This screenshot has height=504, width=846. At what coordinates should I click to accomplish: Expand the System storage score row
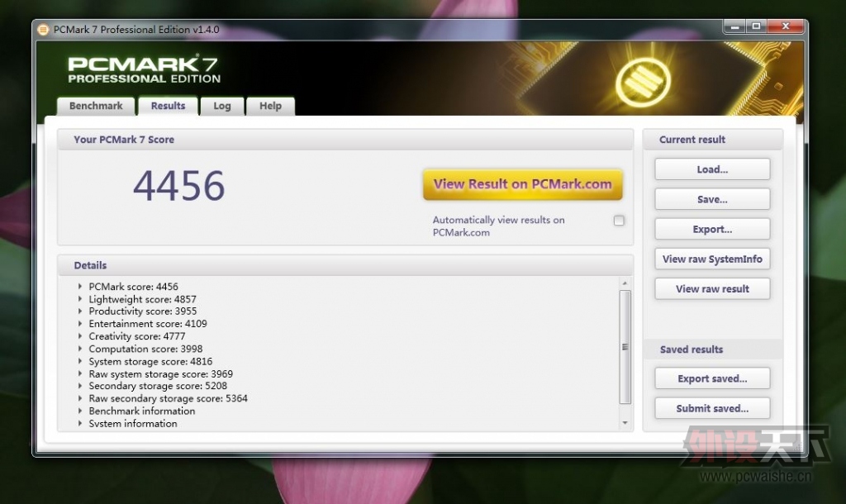(80, 361)
